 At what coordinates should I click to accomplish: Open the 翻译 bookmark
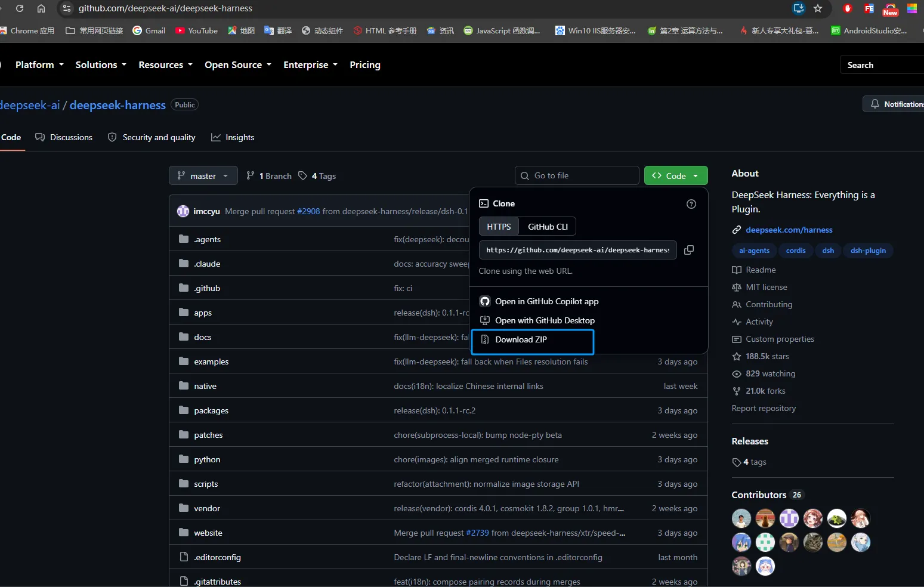pos(278,30)
